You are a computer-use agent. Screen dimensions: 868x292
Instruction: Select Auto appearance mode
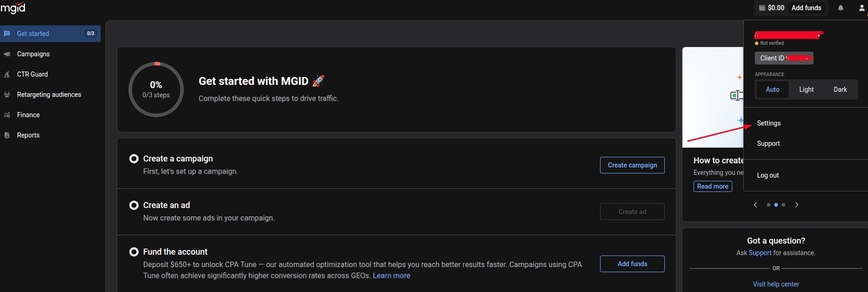point(772,89)
